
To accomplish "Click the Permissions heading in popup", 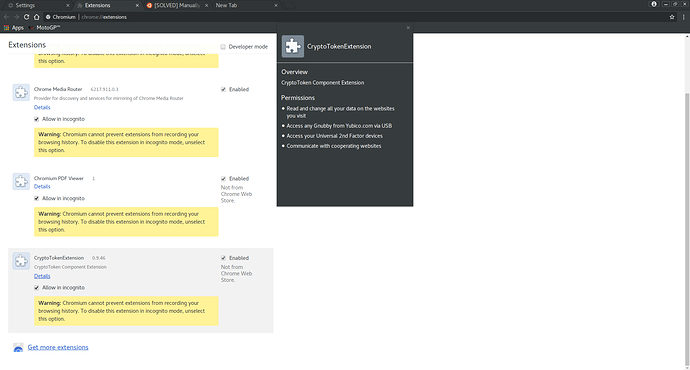I will pyautogui.click(x=298, y=98).
